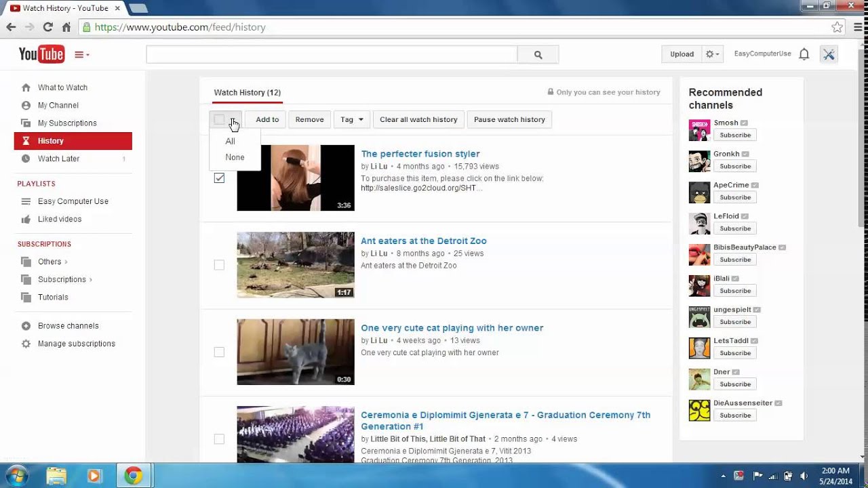Click Gronkh channel avatar

click(x=699, y=161)
